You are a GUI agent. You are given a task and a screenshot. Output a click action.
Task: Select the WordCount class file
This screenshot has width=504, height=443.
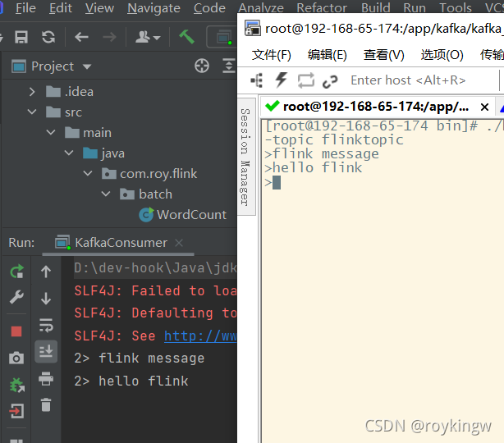point(182,215)
